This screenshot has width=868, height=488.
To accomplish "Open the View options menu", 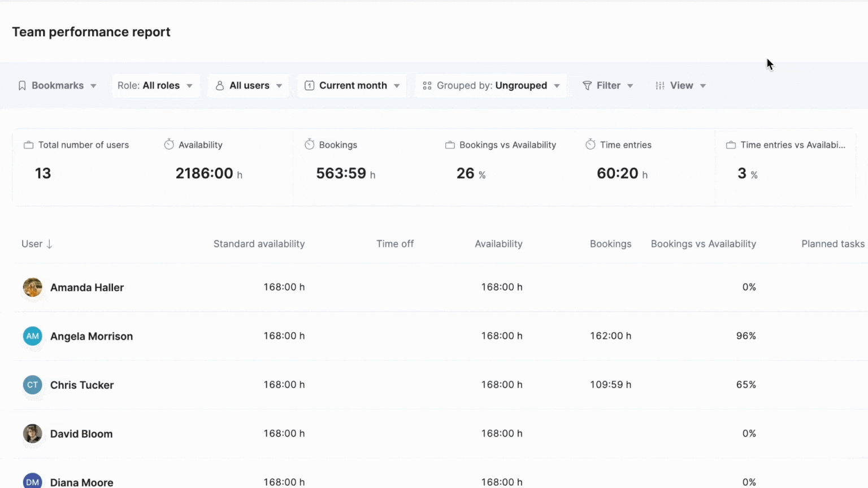I will [x=680, y=85].
